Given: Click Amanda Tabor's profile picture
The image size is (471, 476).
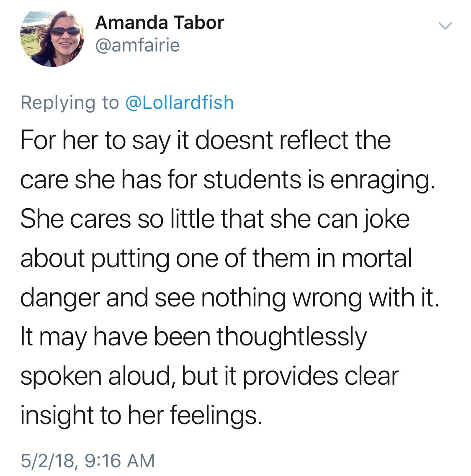Looking at the screenshot, I should point(52,39).
